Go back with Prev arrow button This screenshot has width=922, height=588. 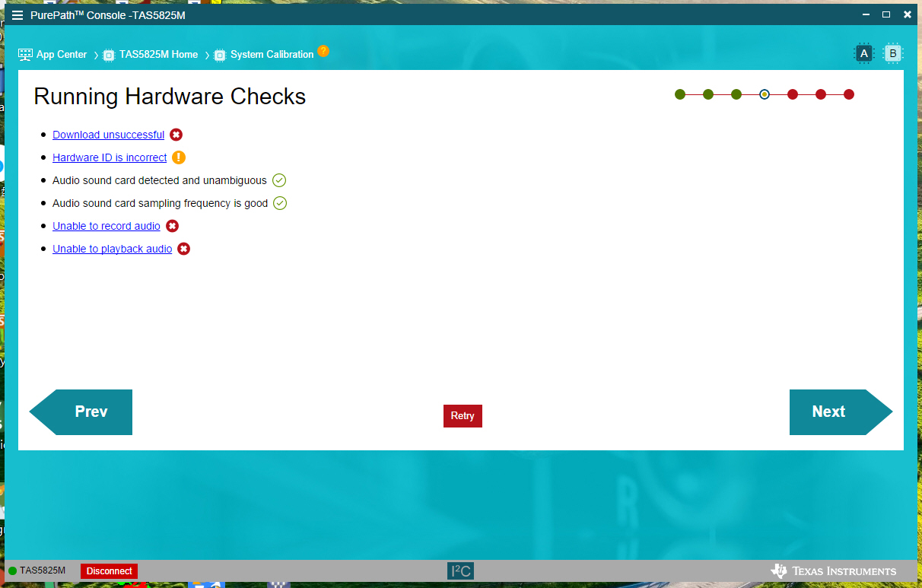point(81,412)
